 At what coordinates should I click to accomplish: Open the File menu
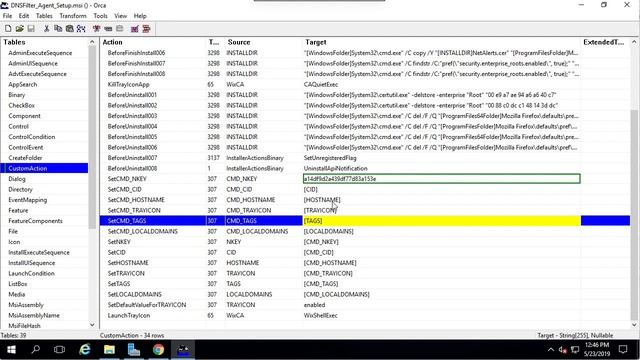point(7,16)
